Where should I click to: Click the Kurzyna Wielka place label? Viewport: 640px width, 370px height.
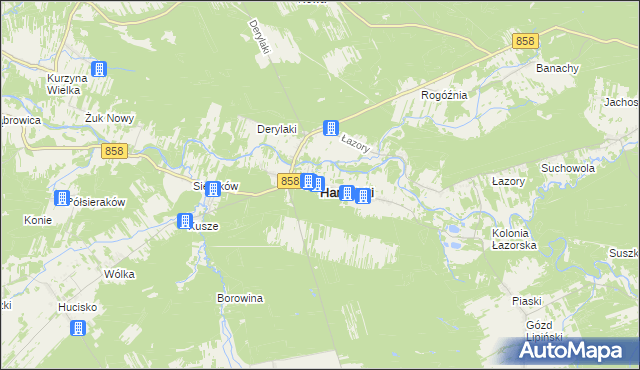[x=67, y=84]
